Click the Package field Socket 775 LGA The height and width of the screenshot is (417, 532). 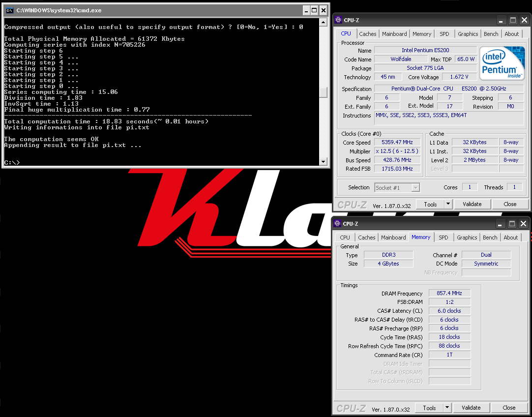pyautogui.click(x=425, y=68)
